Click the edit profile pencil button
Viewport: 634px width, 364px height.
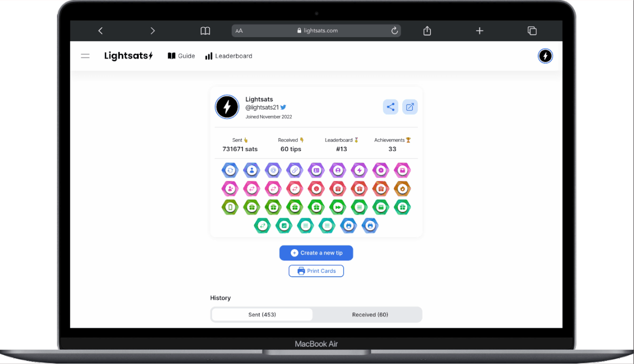(410, 107)
